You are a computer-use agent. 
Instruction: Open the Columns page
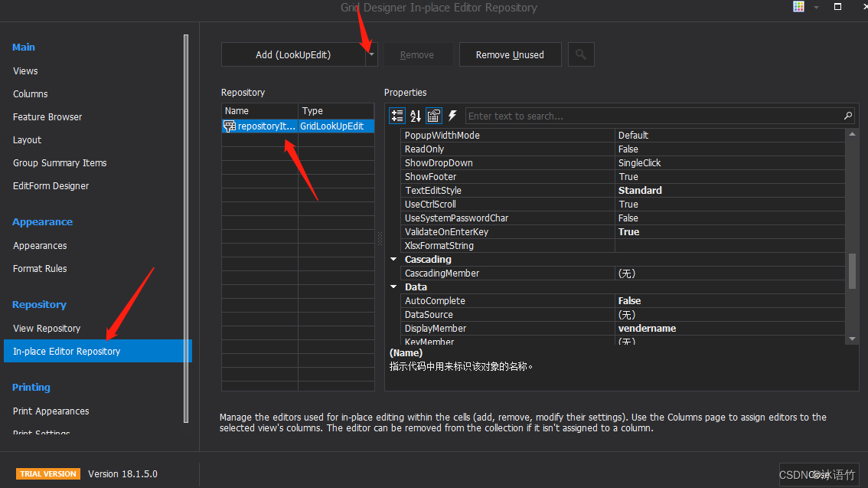click(x=30, y=93)
